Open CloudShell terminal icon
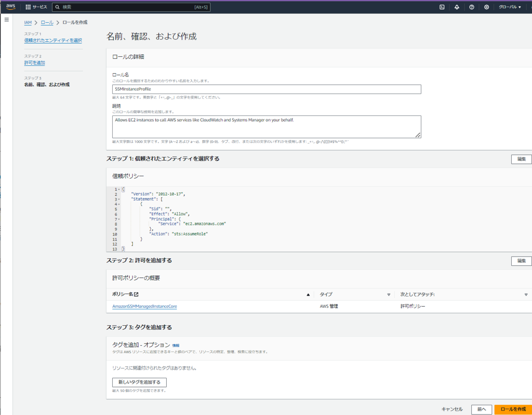532x415 pixels. click(x=442, y=7)
